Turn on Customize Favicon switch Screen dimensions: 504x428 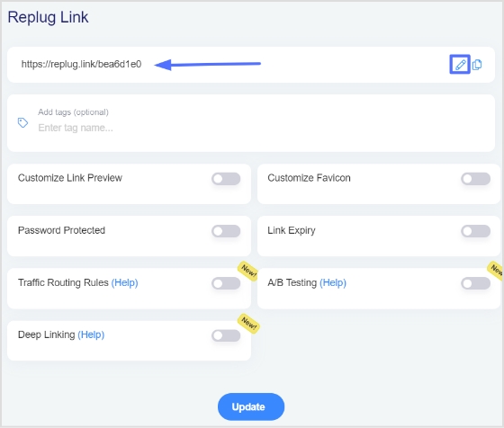pyautogui.click(x=476, y=179)
